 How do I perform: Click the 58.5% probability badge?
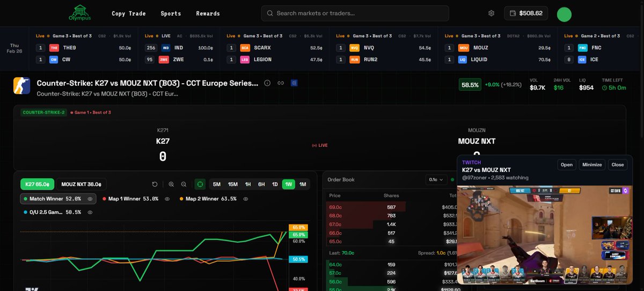click(x=470, y=85)
